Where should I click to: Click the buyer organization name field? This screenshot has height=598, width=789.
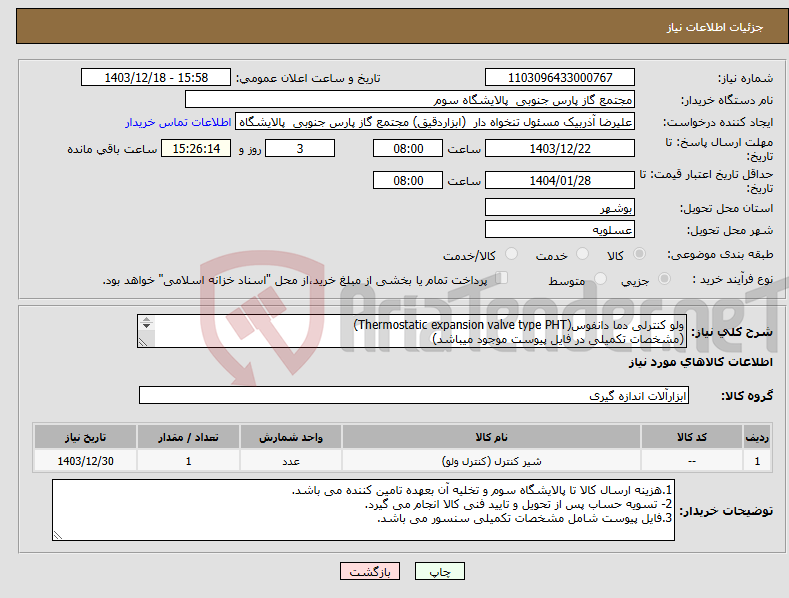410,100
